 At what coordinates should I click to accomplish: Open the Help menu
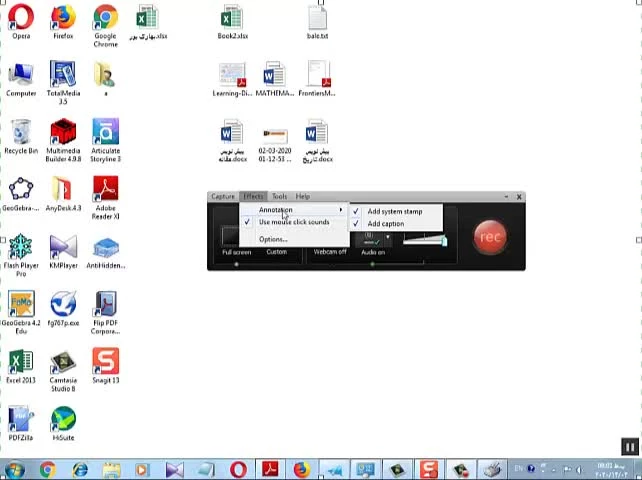pos(302,197)
